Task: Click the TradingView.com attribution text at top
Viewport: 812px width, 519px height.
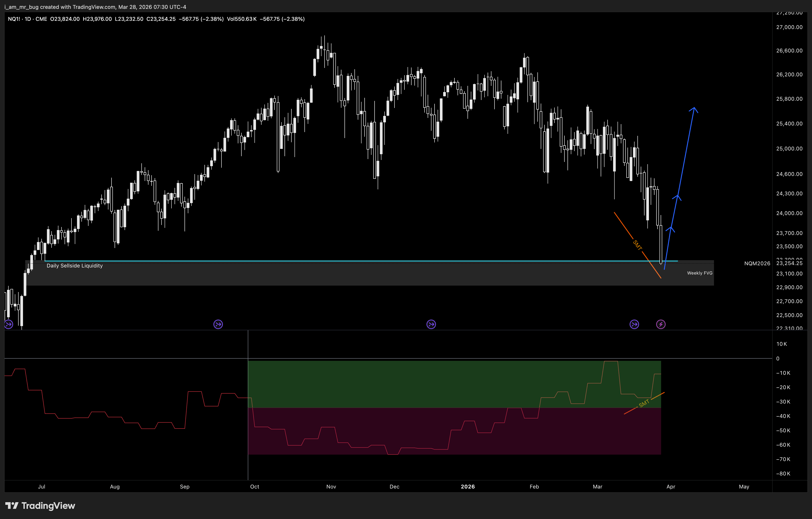Action: pos(94,7)
